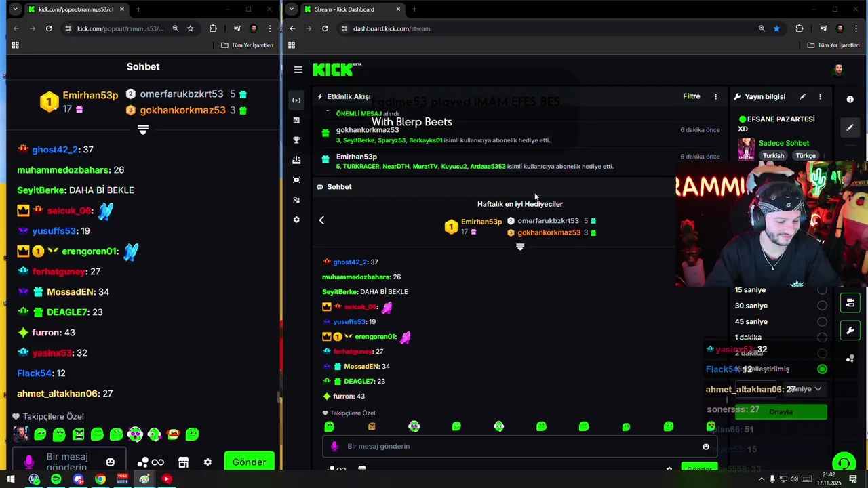Select the 1 dakika radio option
868x488 pixels.
[822, 338]
